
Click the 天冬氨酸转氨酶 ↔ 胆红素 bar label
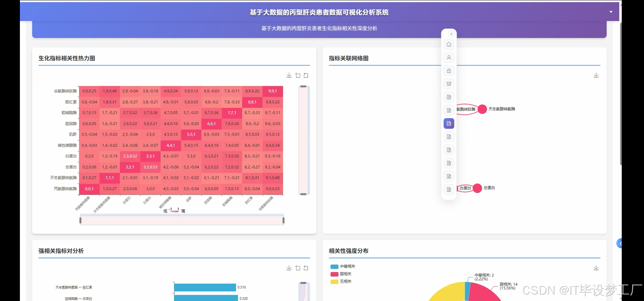pos(74,288)
